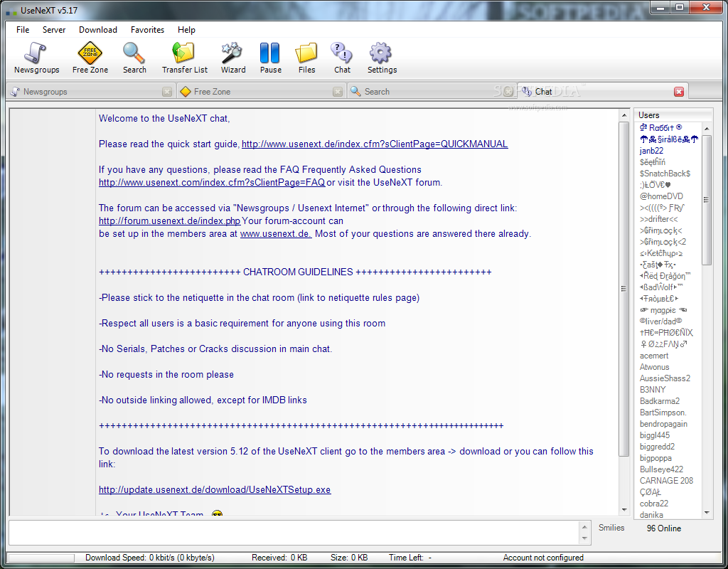Screen dimensions: 728x569
Task: Click the download progress bar
Action: click(41, 558)
